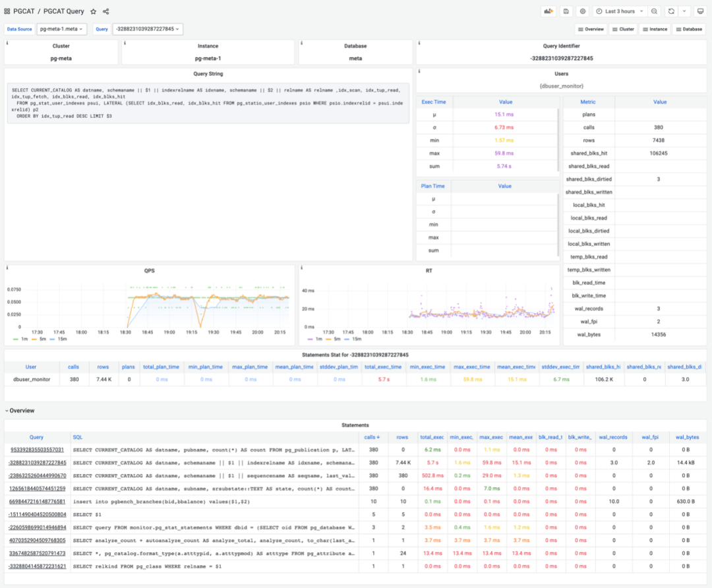Image resolution: width=712 pixels, height=588 pixels.
Task: Open query link 4070352904509768305
Action: tap(37, 541)
